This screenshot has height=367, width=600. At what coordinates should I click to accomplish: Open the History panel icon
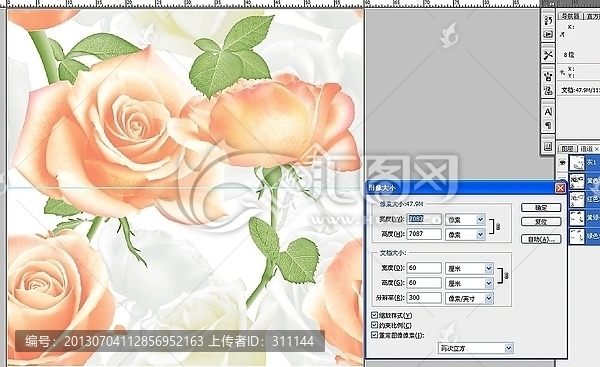[548, 20]
